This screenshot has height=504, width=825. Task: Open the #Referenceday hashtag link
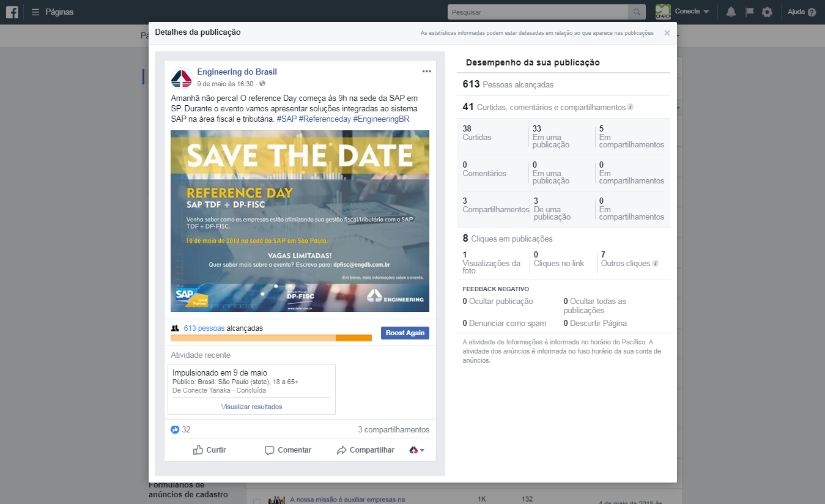click(x=325, y=119)
